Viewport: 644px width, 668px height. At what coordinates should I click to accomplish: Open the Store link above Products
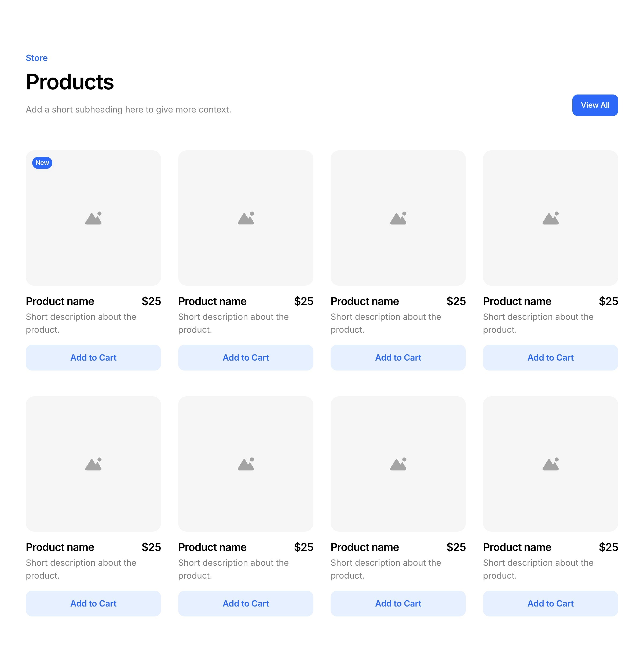pos(37,58)
